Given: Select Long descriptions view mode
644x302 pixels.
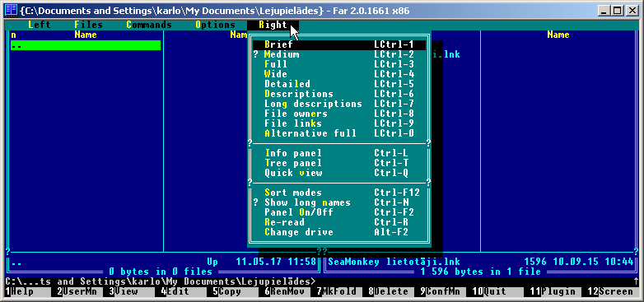Looking at the screenshot, I should pyautogui.click(x=339, y=104).
